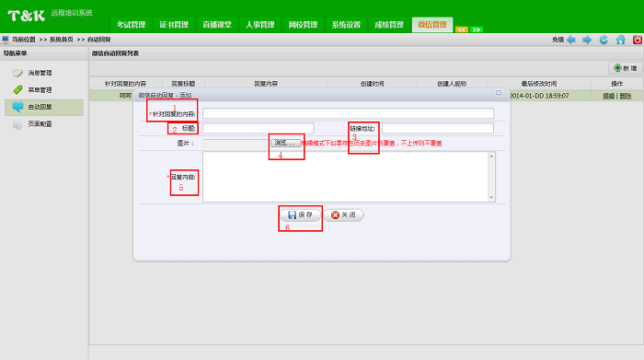Click the 自动回复 breadcrumb text
This screenshot has height=360, width=644.
(99, 40)
